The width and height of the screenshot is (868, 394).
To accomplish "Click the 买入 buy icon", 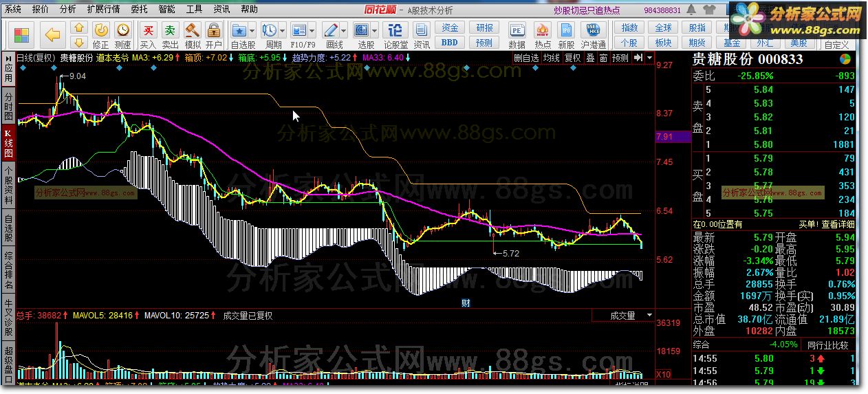I will pyautogui.click(x=148, y=31).
